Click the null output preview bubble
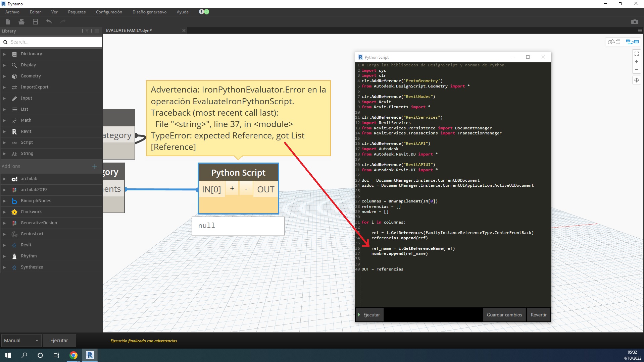 [x=238, y=226]
